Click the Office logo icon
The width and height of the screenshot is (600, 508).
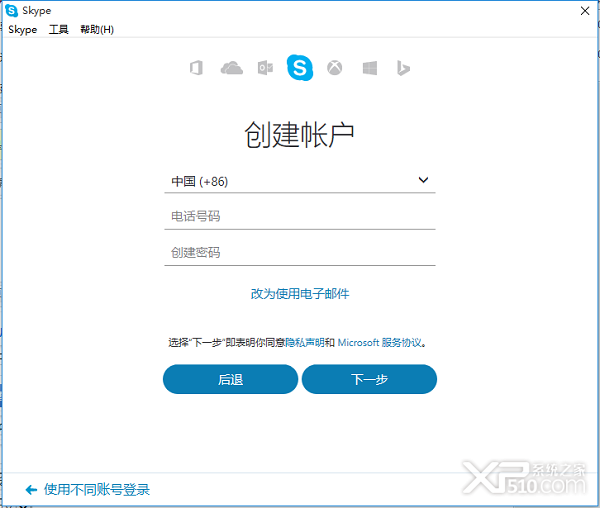tap(196, 68)
